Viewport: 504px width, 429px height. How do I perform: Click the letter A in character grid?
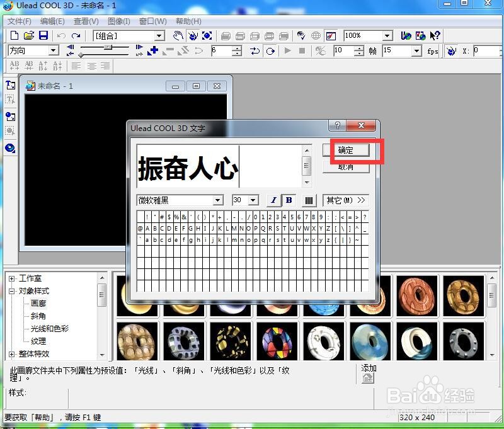(147, 229)
